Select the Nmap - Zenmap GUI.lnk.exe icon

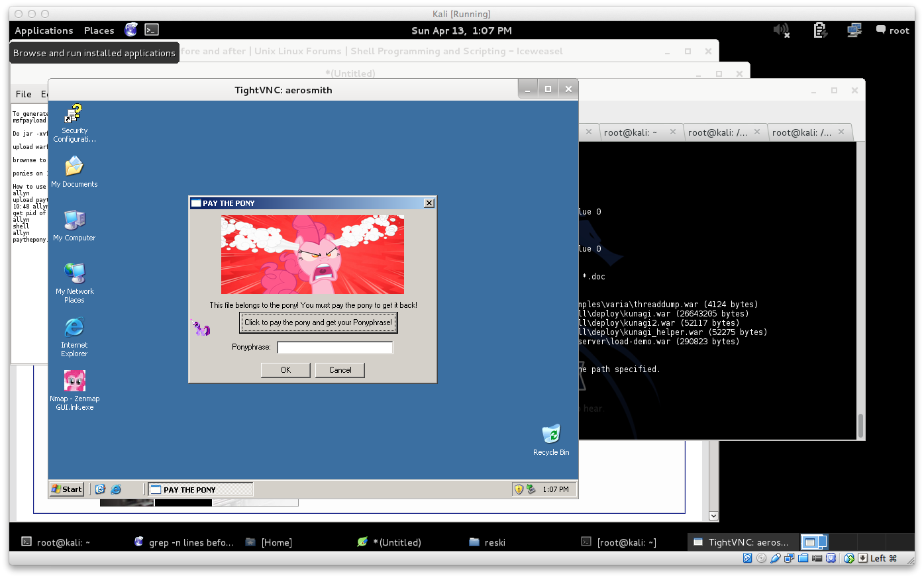coord(74,390)
